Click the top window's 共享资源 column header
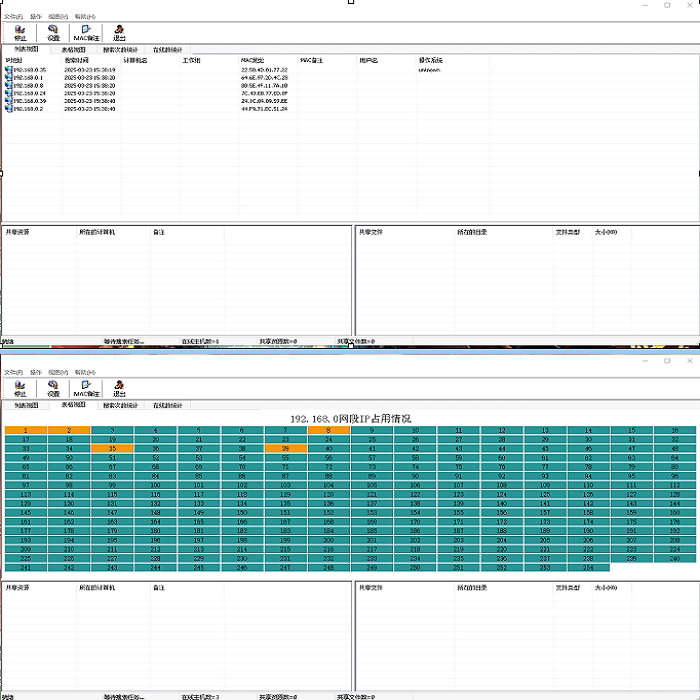Screen dimensions: 700x700 [40, 232]
